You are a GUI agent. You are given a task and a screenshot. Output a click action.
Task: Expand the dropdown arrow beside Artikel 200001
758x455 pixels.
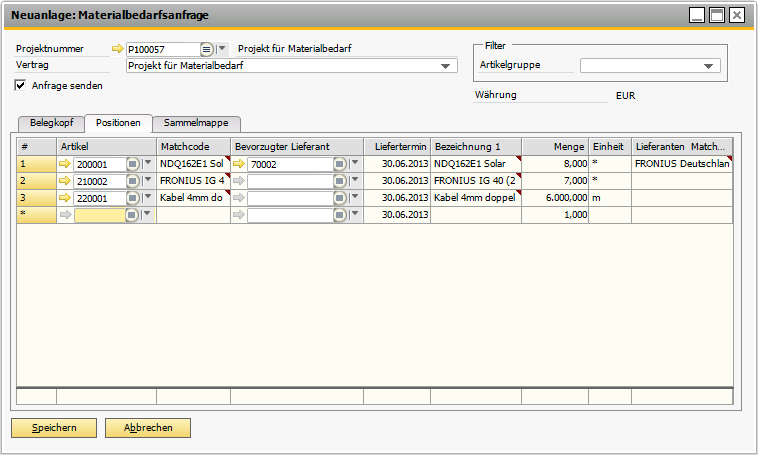[x=148, y=164]
